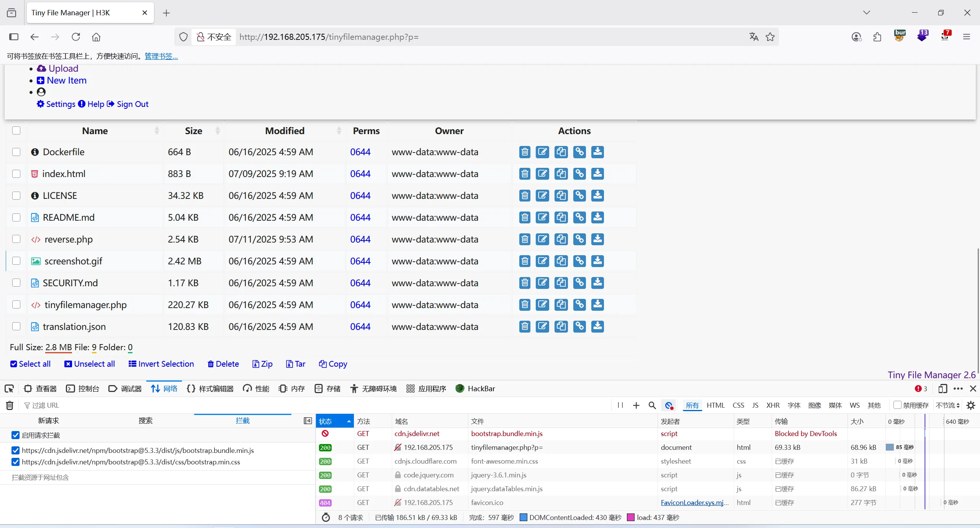Click the Sign Out link
Screen dimensions: 980x528
132,104
